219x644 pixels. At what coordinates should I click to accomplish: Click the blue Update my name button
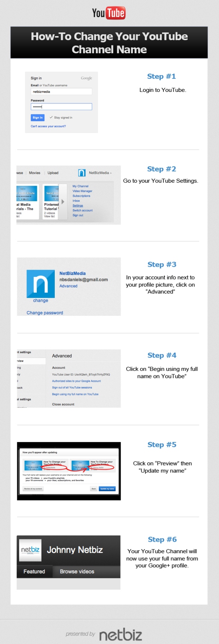(107, 488)
